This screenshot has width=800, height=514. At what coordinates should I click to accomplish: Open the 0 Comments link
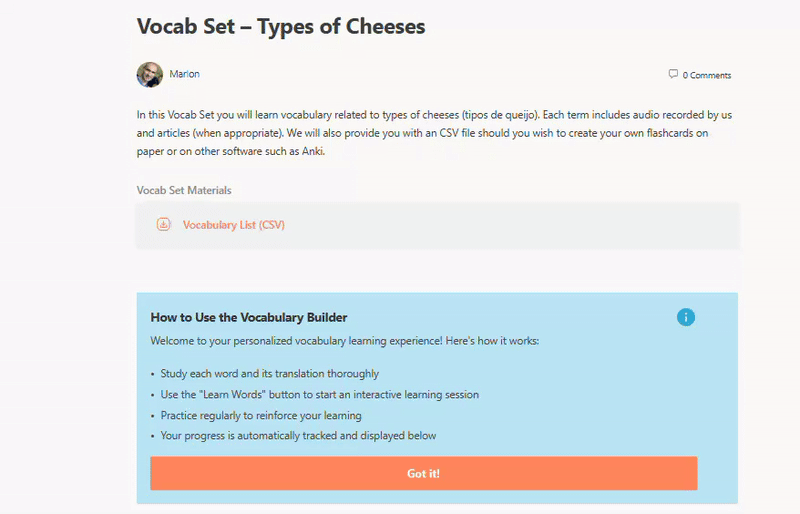tap(706, 75)
